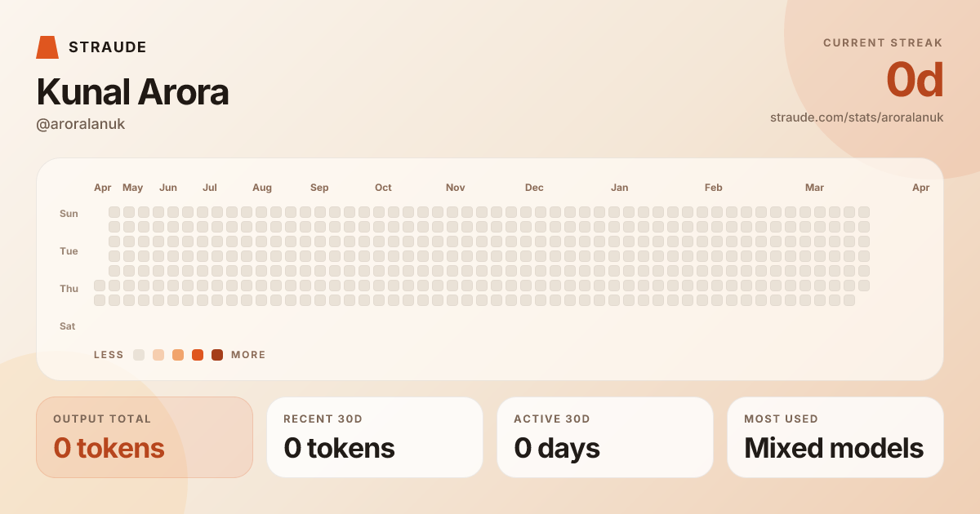Click the STRAUDE brand name text
This screenshot has width=980, height=514.
[108, 47]
